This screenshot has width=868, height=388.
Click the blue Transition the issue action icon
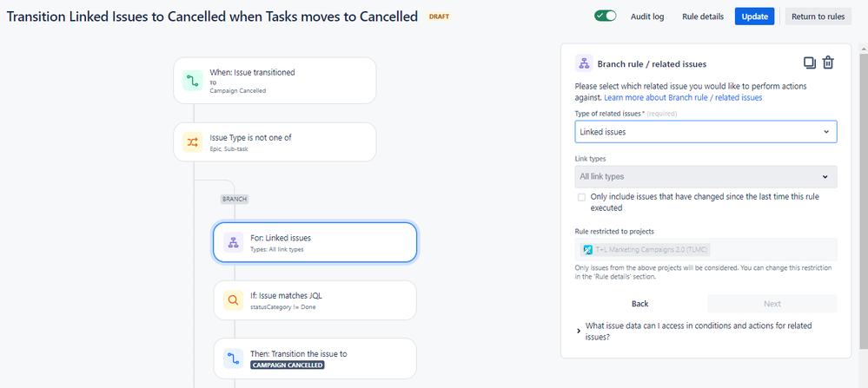(x=233, y=358)
